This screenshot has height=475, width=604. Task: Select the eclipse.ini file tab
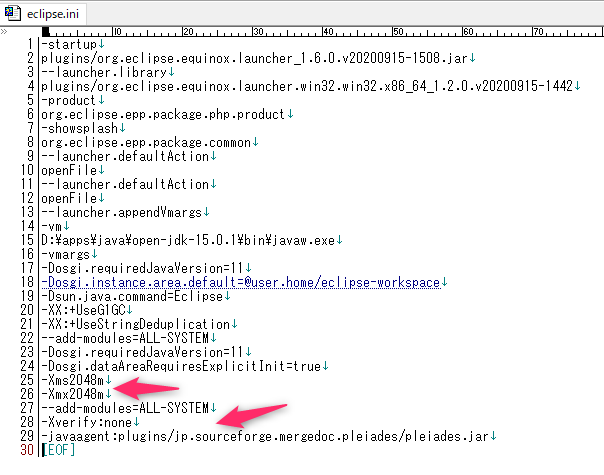coord(43,13)
